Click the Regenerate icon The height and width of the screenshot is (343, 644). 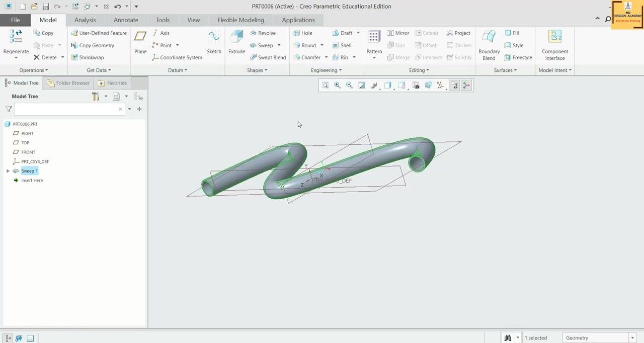pyautogui.click(x=16, y=37)
